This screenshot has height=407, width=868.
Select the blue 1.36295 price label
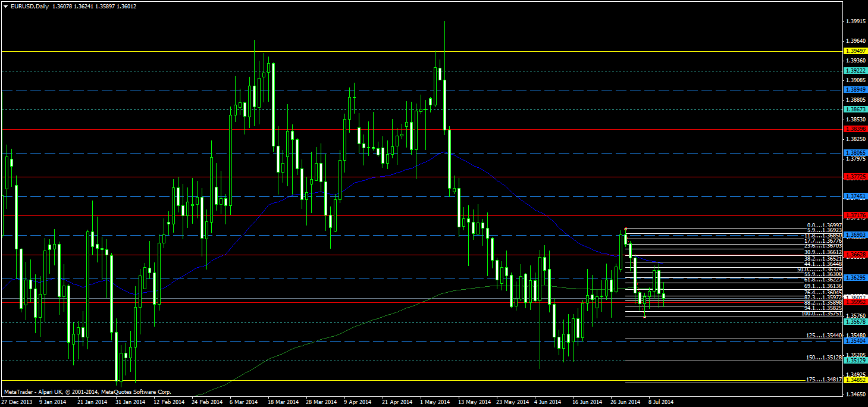coord(855,278)
